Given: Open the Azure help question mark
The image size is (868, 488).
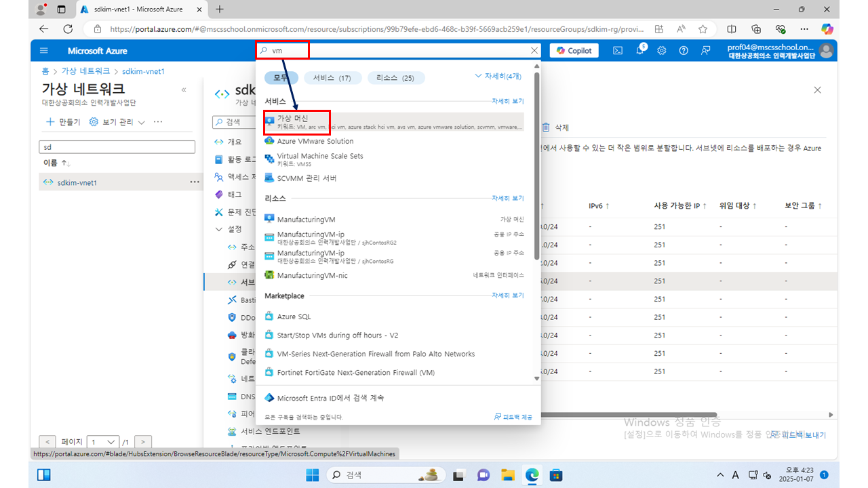Looking at the screenshot, I should pos(684,51).
